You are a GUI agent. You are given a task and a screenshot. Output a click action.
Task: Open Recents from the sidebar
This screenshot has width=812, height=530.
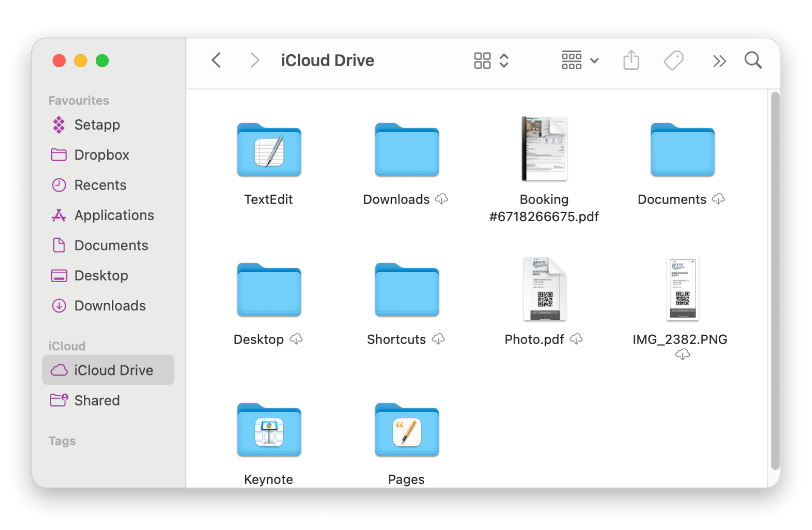108,185
